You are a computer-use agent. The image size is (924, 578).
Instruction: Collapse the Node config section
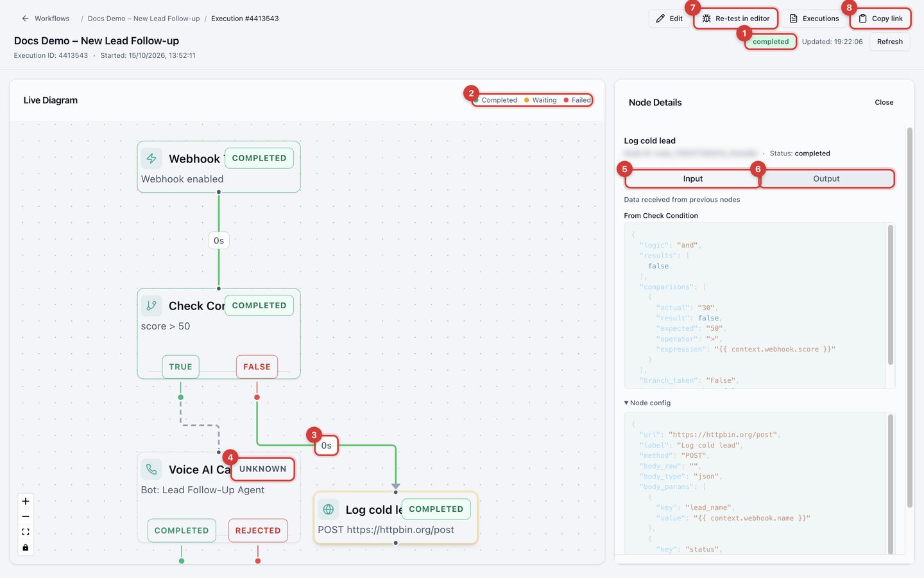(x=647, y=403)
